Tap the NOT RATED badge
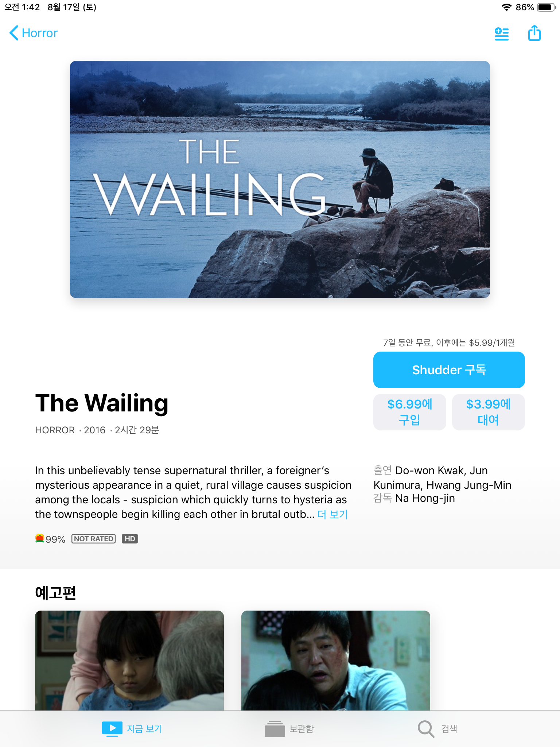This screenshot has height=747, width=560. [x=94, y=539]
